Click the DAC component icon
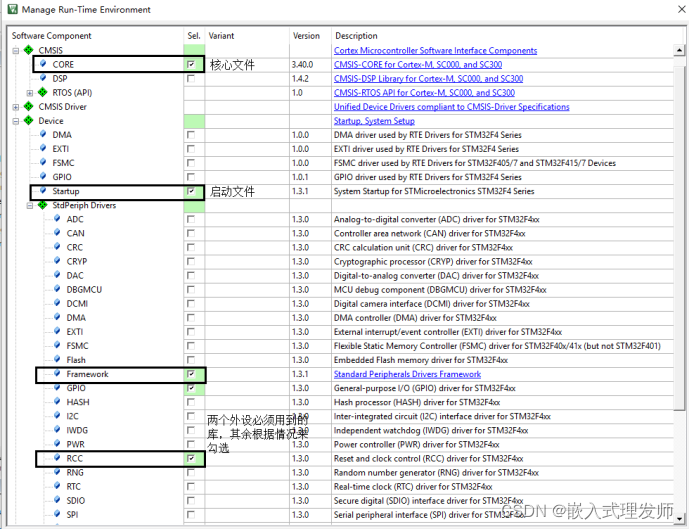The width and height of the screenshot is (689, 529). (57, 275)
